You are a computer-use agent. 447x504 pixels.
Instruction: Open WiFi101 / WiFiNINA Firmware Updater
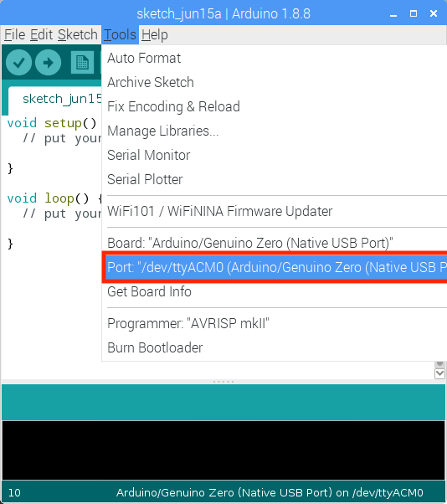[274, 211]
